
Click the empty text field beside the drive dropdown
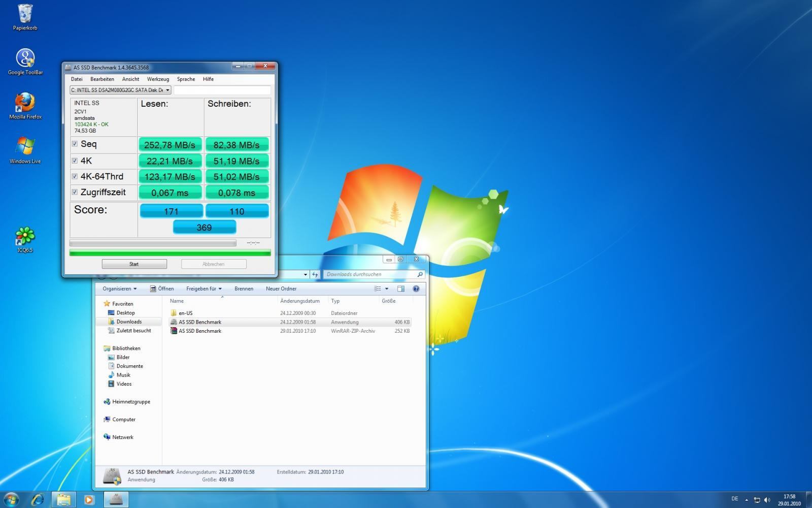point(222,90)
